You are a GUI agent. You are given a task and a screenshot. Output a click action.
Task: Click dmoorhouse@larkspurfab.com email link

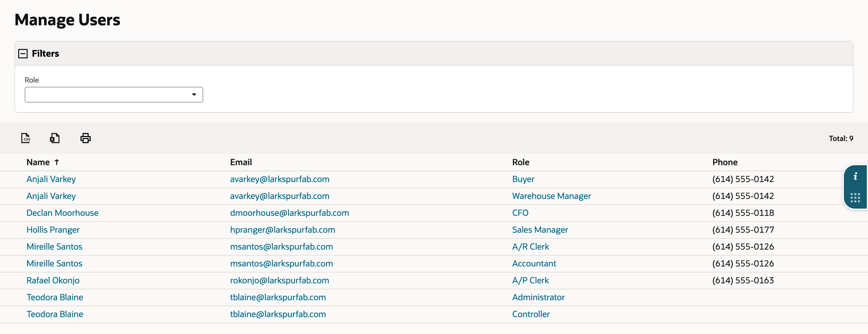pyautogui.click(x=290, y=213)
